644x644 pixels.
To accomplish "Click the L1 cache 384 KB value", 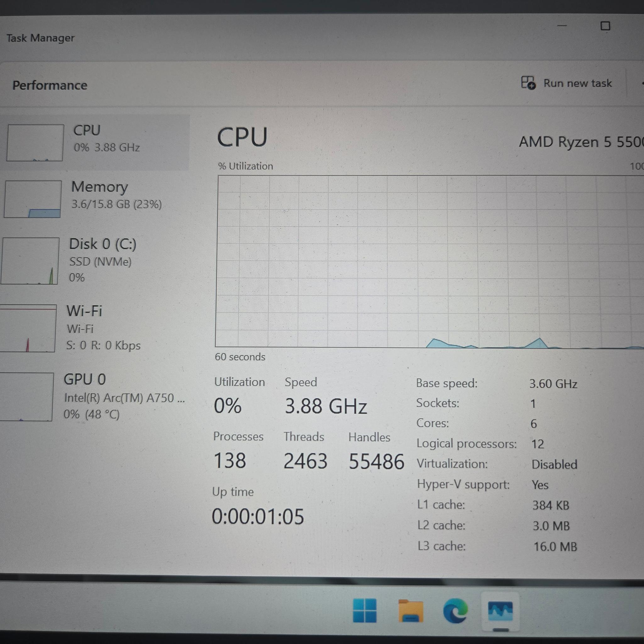I will point(551,505).
